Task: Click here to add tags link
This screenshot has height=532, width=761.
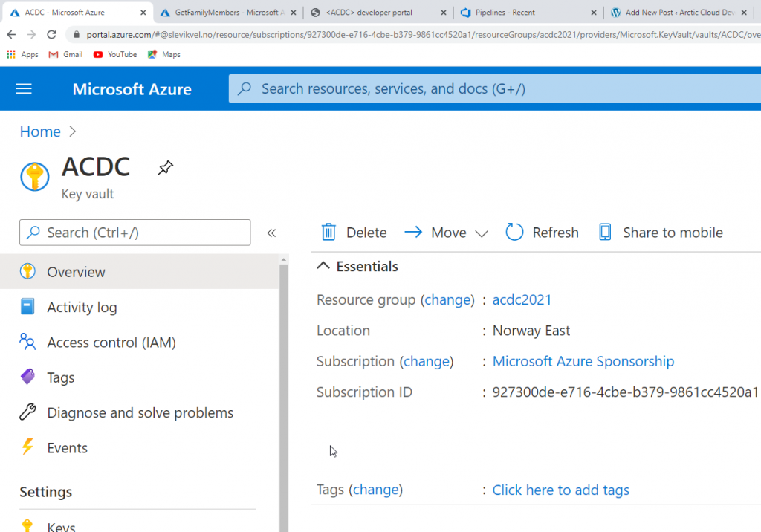Action: pos(561,490)
